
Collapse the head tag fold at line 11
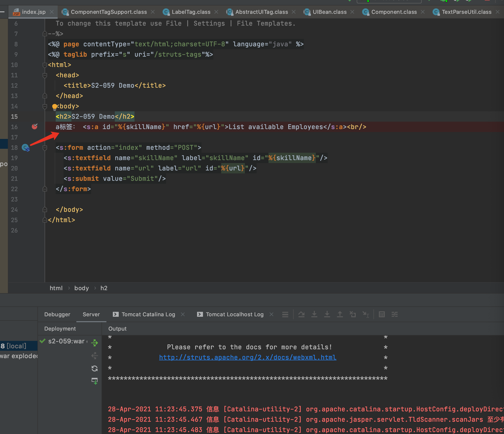[45, 75]
